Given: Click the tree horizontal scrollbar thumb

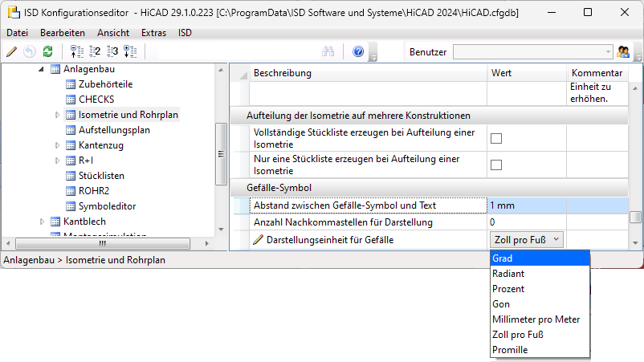Looking at the screenshot, I should tap(103, 243).
